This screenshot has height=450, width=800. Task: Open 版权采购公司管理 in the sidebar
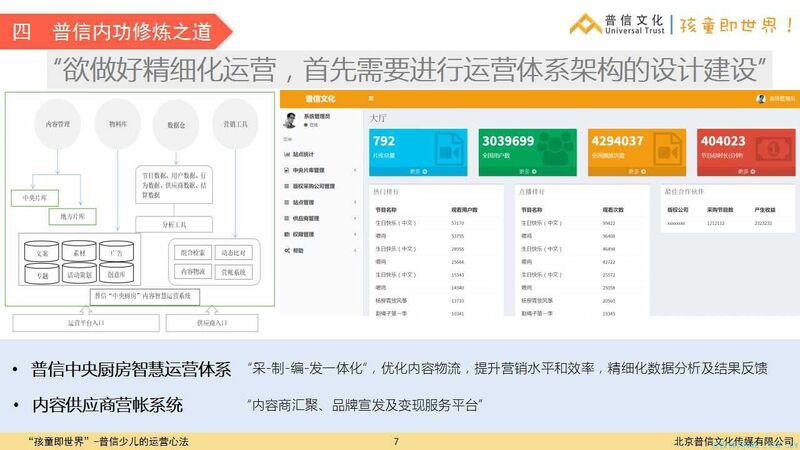tap(315, 186)
